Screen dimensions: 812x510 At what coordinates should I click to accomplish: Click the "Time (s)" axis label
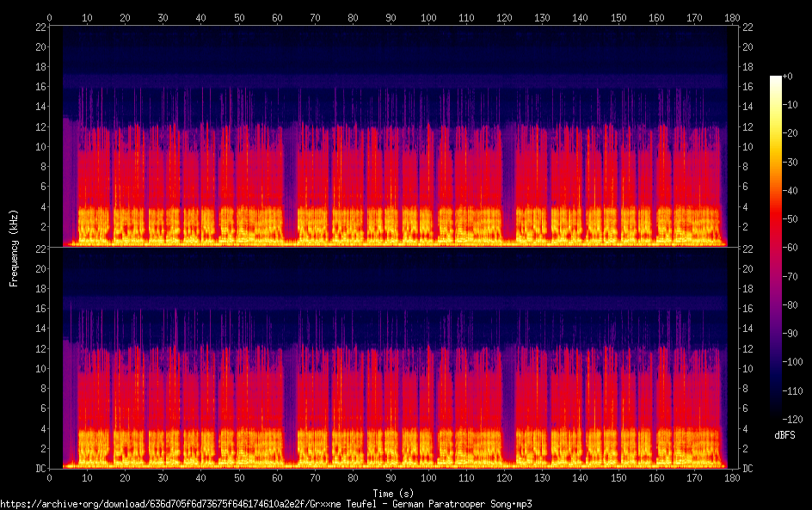393,494
